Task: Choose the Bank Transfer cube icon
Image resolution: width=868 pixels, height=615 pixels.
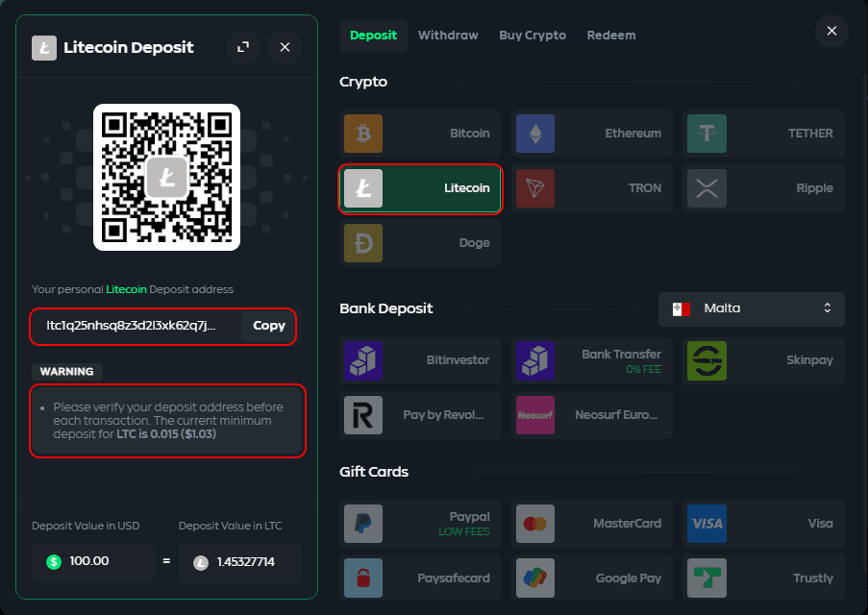Action: [x=535, y=361]
